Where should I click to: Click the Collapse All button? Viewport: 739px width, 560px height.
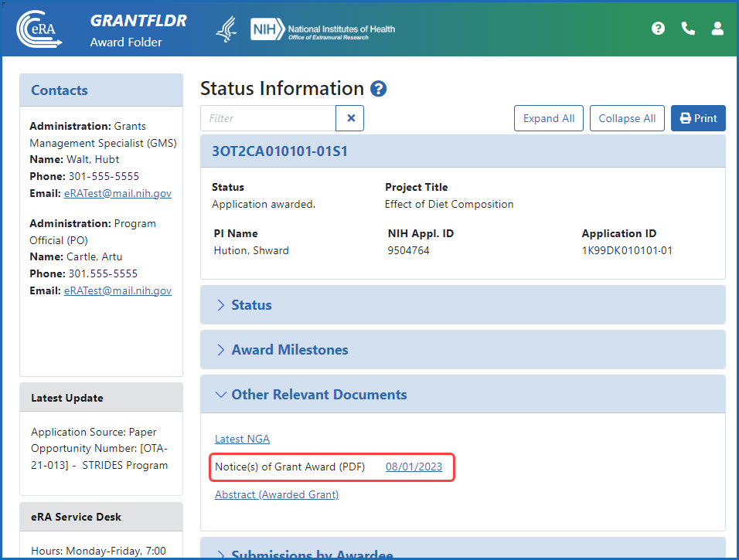point(627,118)
